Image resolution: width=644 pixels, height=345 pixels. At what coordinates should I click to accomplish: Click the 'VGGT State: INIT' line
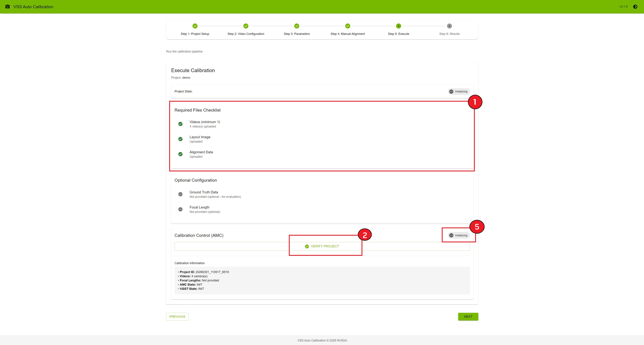[191, 289]
